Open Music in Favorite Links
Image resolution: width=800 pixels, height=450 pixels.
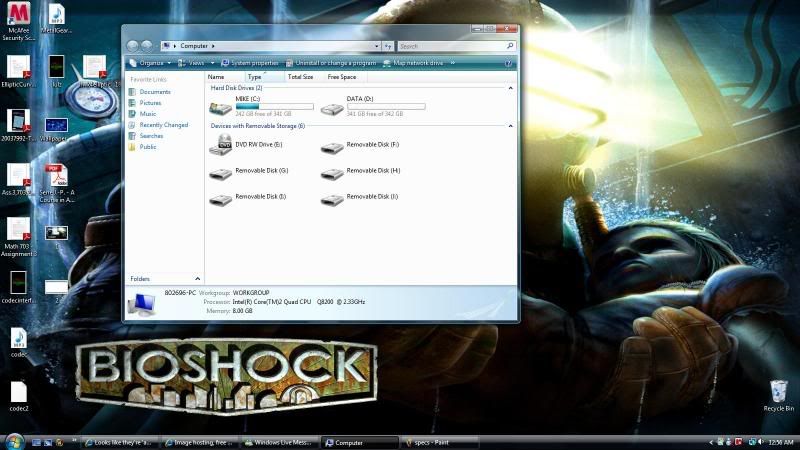(142, 114)
